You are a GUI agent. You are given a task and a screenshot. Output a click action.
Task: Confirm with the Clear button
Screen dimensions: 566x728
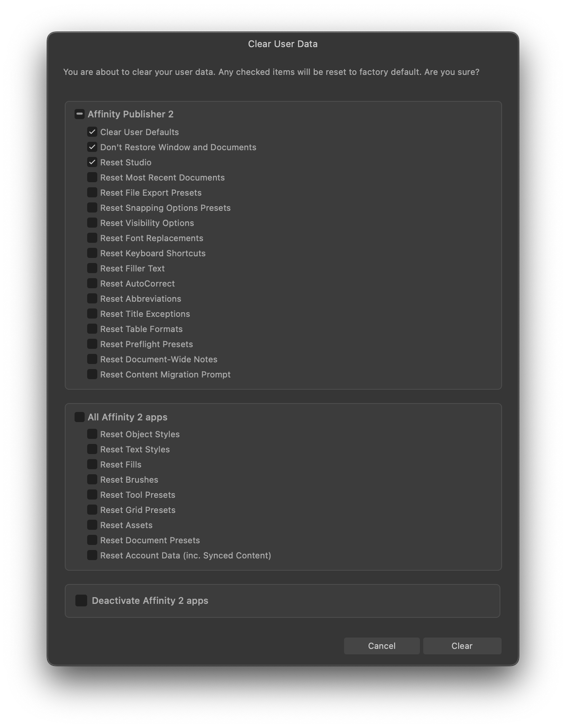[462, 646]
